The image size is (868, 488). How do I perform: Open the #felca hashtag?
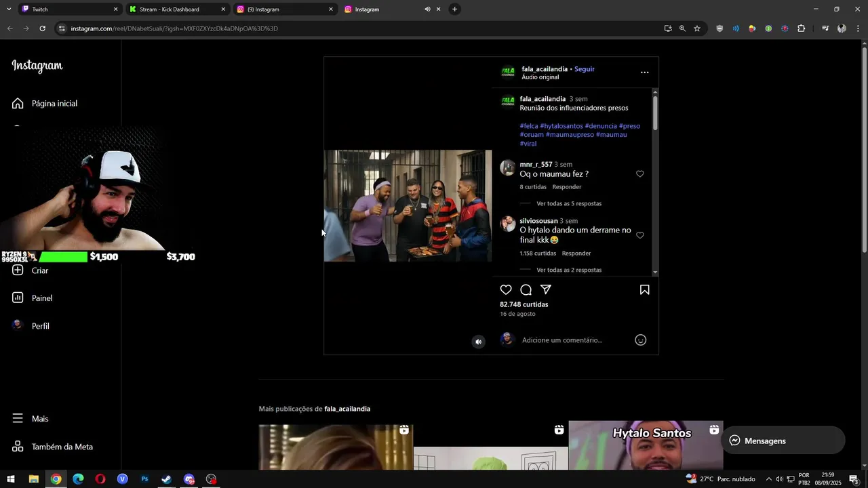point(529,126)
